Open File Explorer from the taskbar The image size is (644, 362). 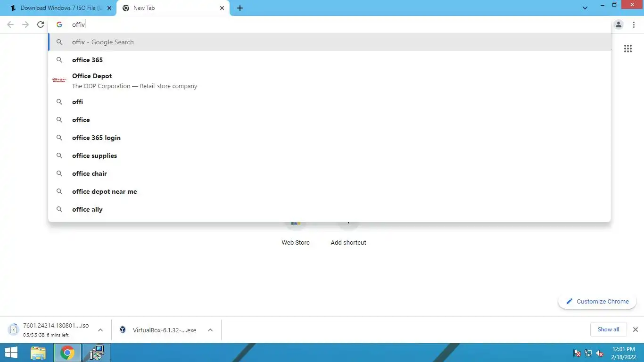(38, 353)
